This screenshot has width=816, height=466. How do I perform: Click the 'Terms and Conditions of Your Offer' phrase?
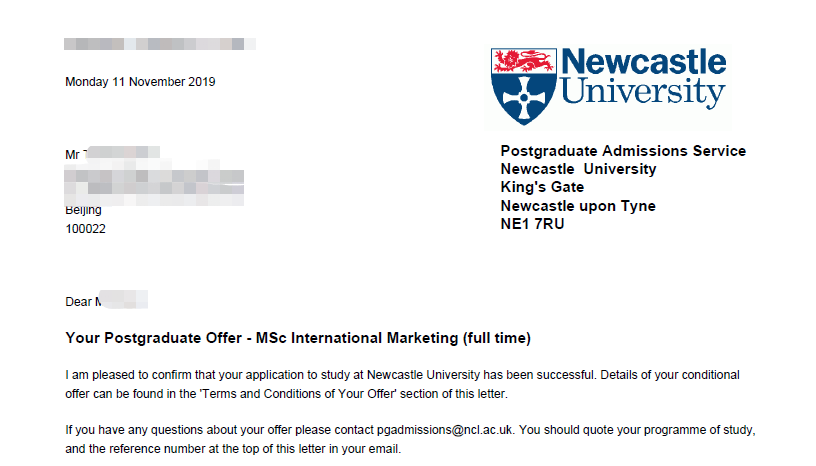point(298,394)
